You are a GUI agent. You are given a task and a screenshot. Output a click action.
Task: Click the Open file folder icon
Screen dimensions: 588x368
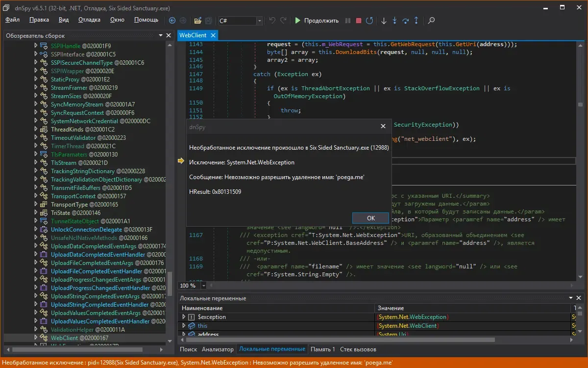[198, 21]
